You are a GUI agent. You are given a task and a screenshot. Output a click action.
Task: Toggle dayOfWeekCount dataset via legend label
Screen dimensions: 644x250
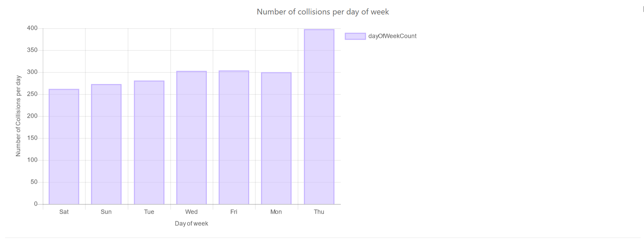pyautogui.click(x=392, y=36)
